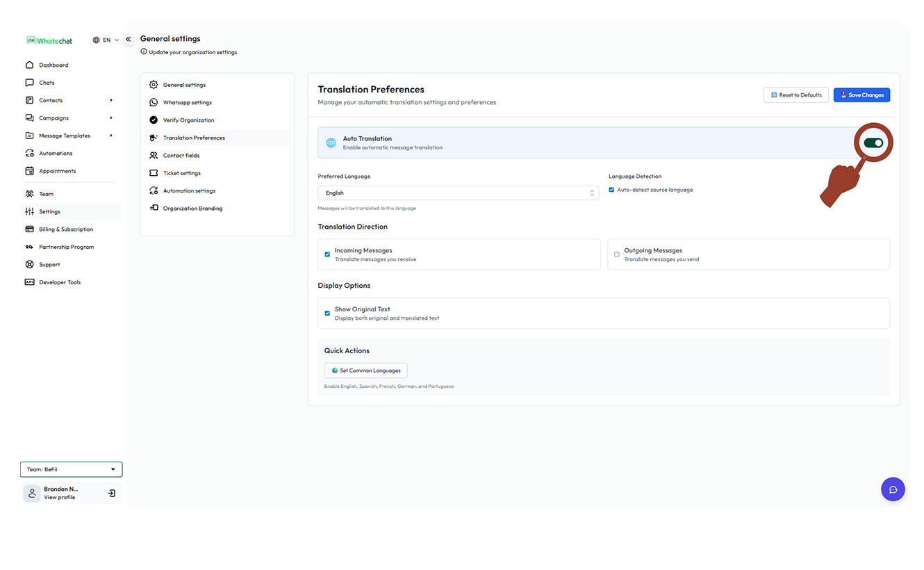Open Chats via the speech bubble icon
The width and height of the screenshot is (924, 570).
[29, 83]
